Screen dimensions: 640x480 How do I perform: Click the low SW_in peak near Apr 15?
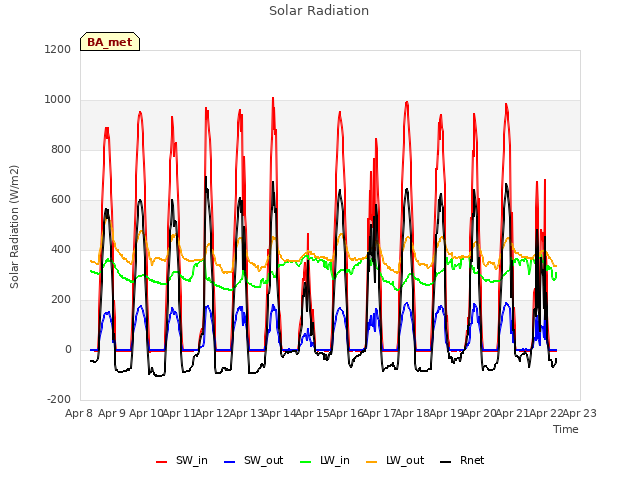[308, 234]
